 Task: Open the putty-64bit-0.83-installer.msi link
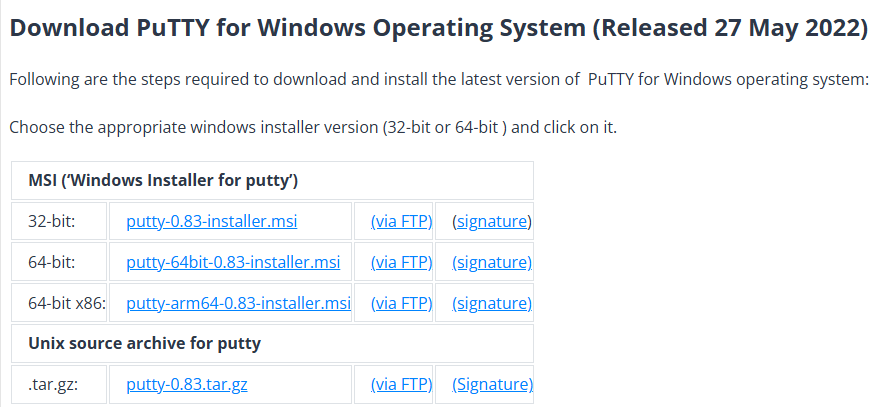click(x=233, y=262)
